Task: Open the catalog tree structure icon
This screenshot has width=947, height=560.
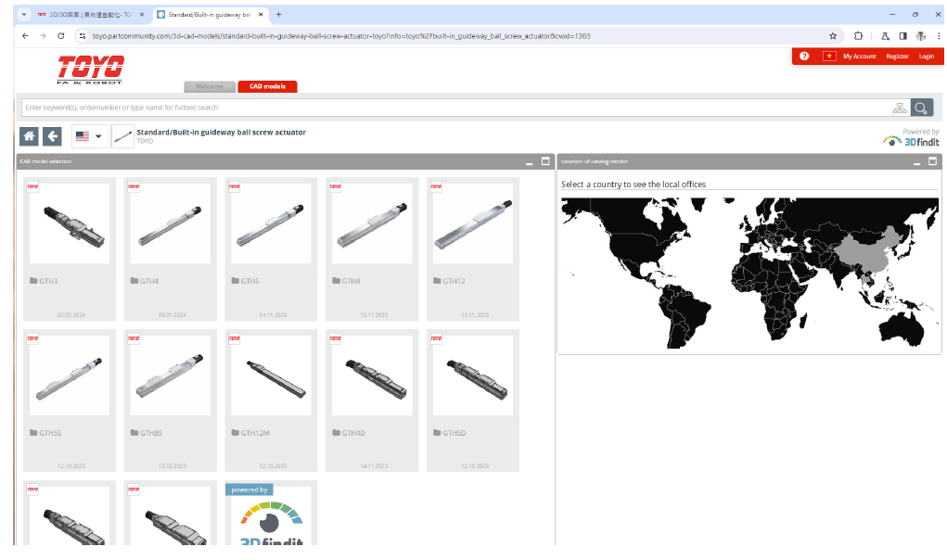Action: click(x=899, y=108)
